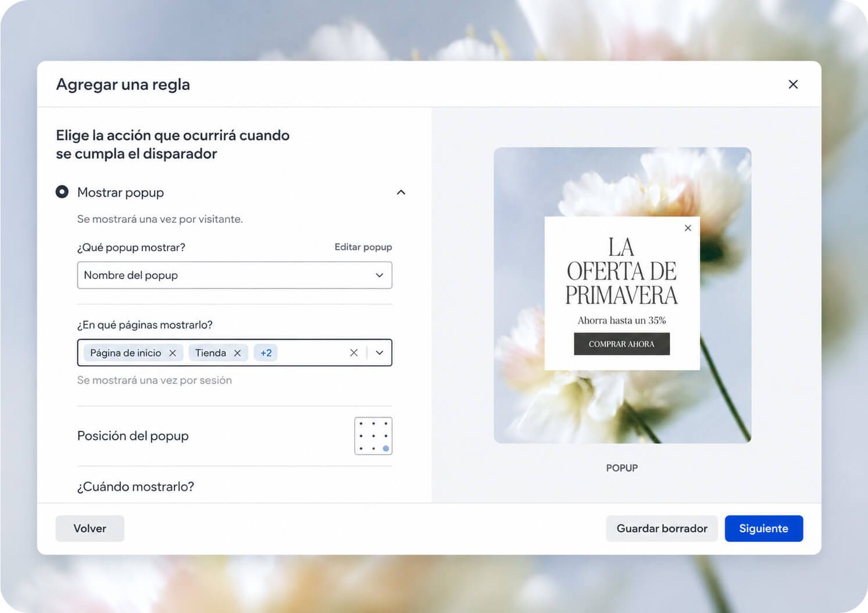Click the POPUP caption under preview
The height and width of the screenshot is (613, 868).
tap(621, 468)
